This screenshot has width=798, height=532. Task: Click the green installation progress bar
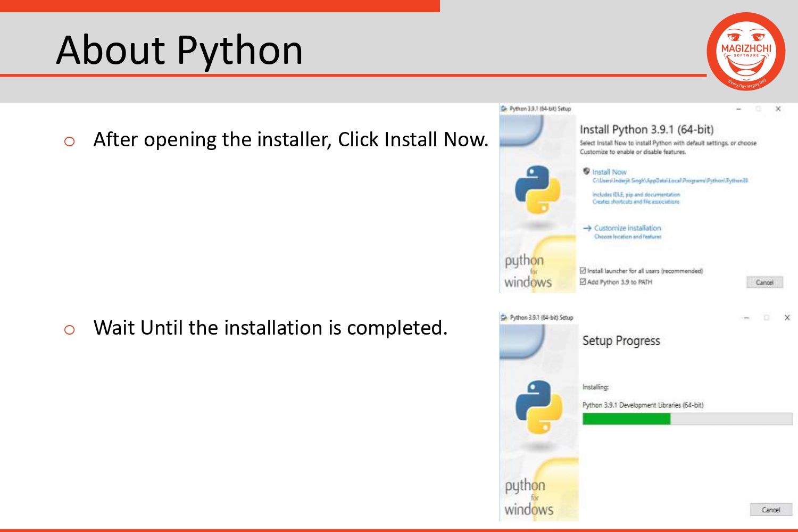[x=687, y=419]
